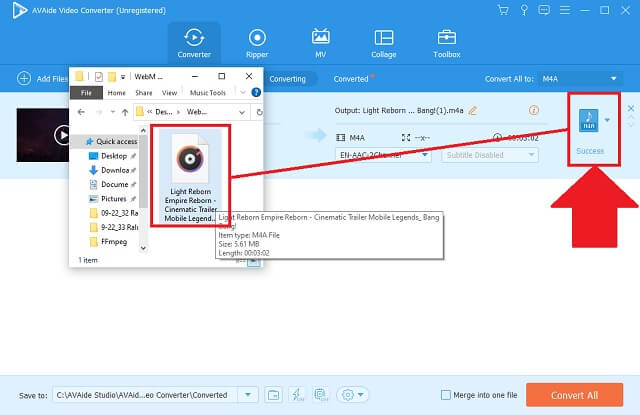This screenshot has width=640, height=415.
Task: Open the Share ribbon tab in Explorer
Action: click(144, 93)
